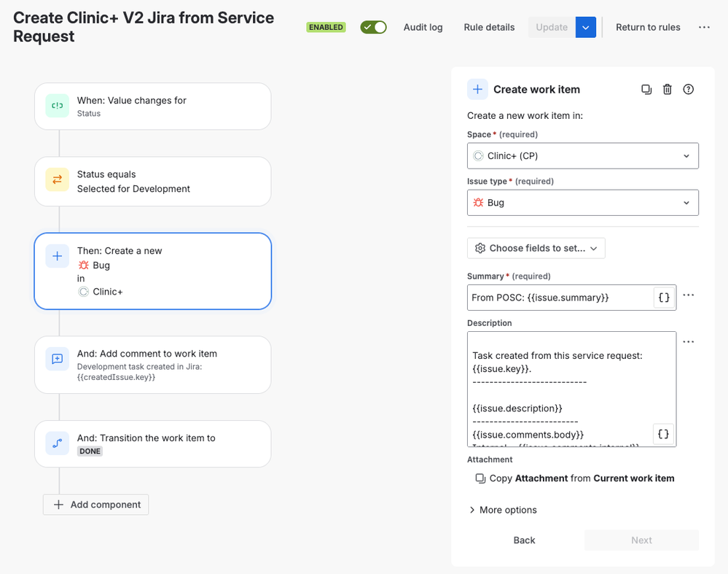Click the Transition work item step icon
The height and width of the screenshot is (574, 728).
coord(57,443)
